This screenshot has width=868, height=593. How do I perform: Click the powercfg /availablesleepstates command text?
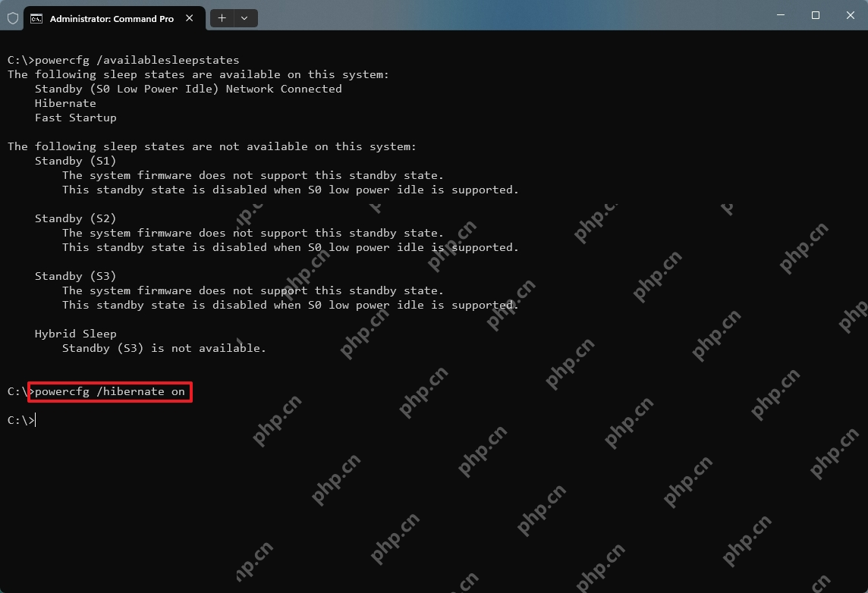click(137, 60)
